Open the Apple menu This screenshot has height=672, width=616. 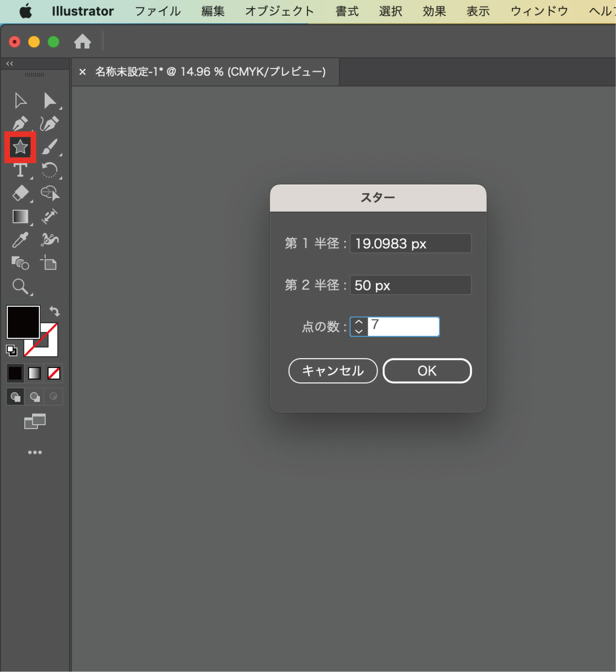point(26,11)
